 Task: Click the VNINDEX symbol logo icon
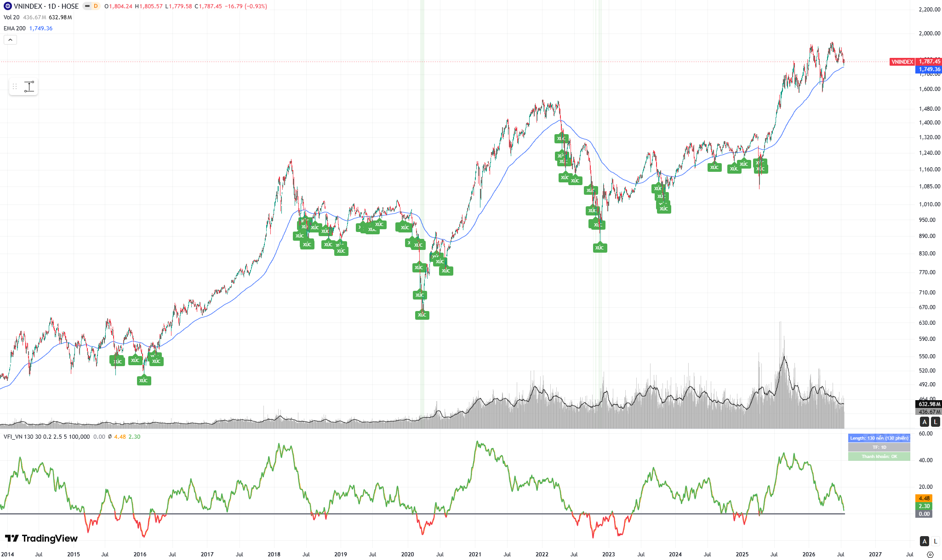(7, 6)
